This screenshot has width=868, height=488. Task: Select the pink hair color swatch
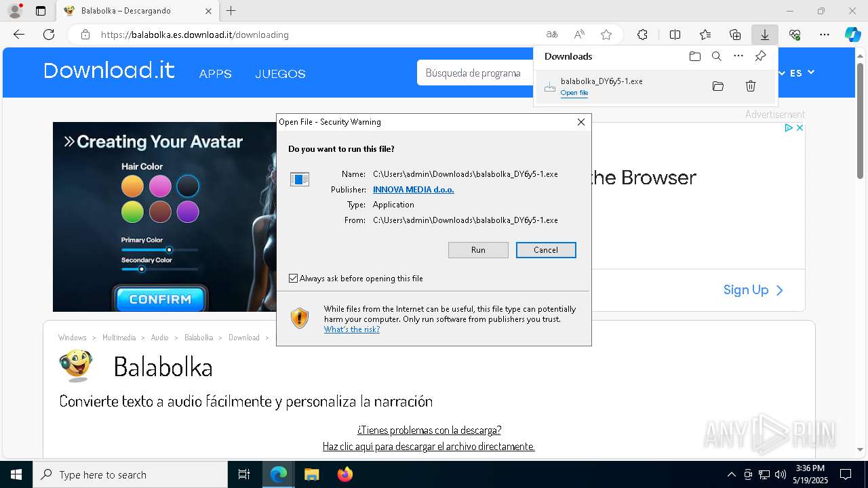[x=160, y=186]
